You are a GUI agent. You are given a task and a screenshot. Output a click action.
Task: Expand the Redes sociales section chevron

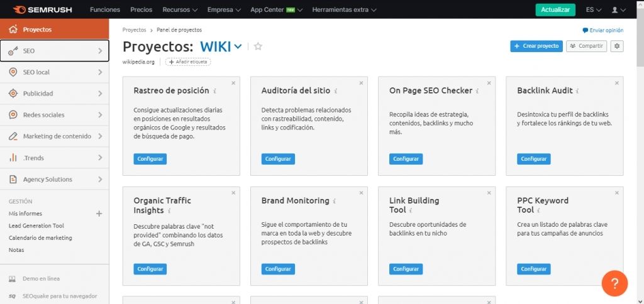100,115
